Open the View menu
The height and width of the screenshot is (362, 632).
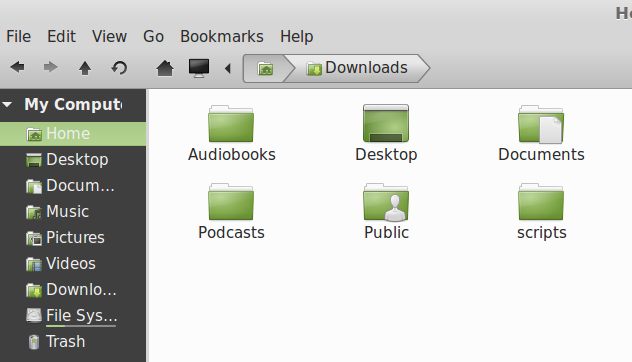click(109, 37)
